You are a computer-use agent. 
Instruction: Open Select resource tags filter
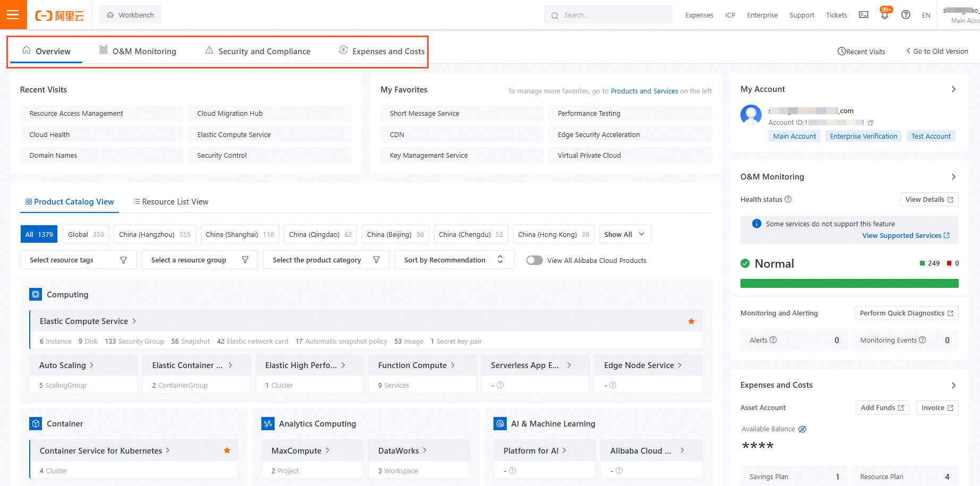click(78, 260)
